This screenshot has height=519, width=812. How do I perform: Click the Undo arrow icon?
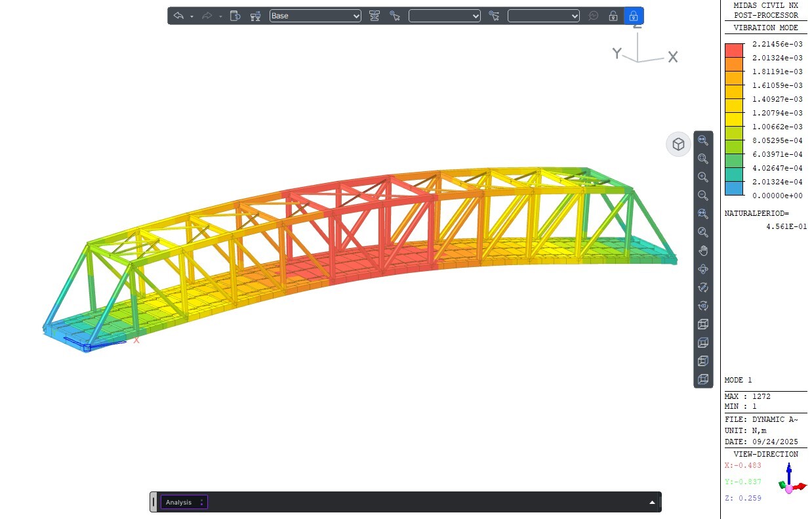178,16
